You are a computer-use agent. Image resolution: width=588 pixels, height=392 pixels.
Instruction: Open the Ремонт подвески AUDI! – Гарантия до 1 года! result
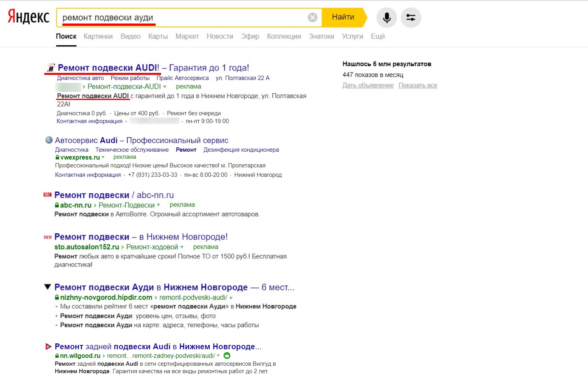point(153,68)
